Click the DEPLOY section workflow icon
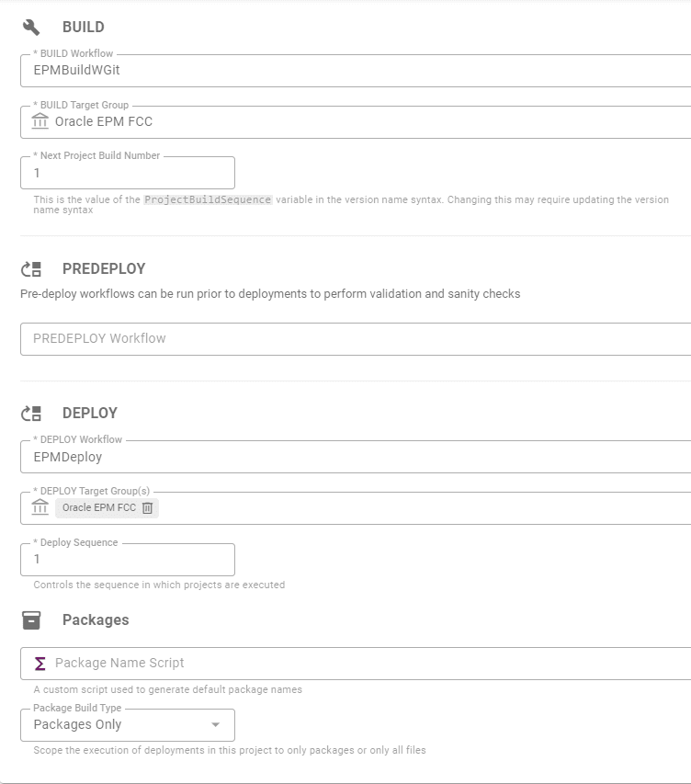 (31, 414)
